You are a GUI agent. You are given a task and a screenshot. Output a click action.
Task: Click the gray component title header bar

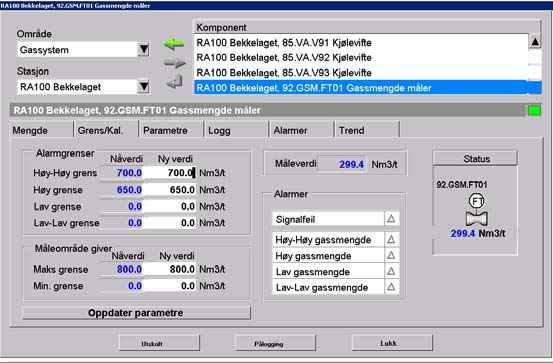(x=268, y=110)
